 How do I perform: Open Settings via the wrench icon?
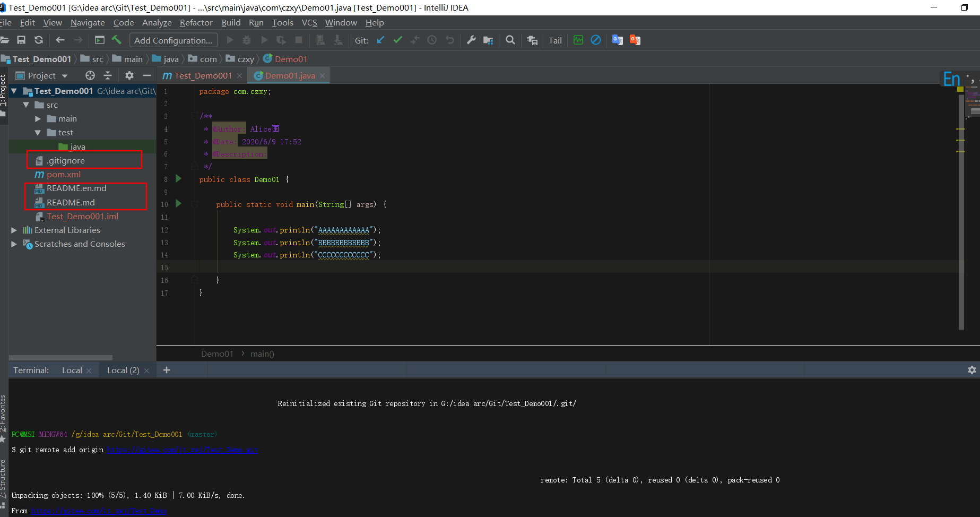(471, 40)
